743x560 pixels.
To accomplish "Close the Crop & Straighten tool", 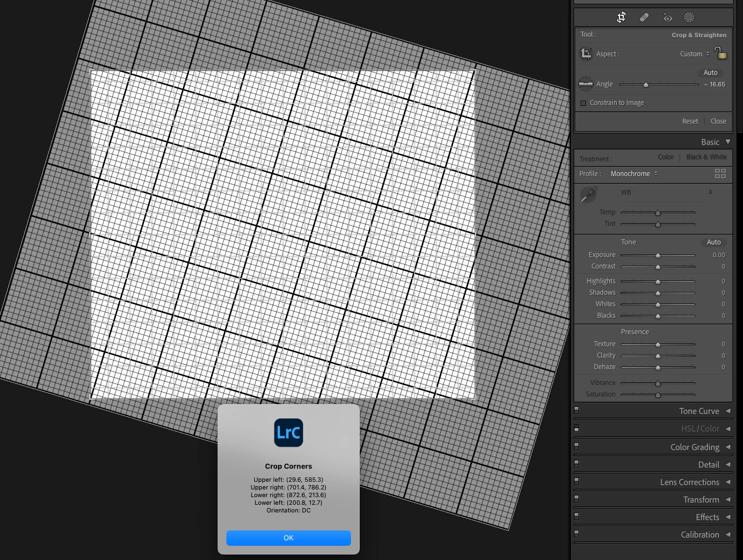I will tap(718, 121).
